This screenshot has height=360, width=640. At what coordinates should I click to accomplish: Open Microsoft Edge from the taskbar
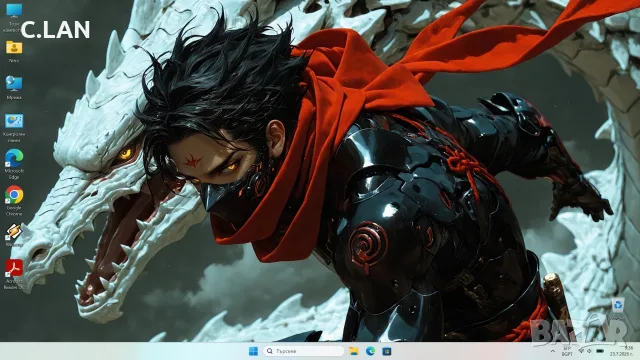pyautogui.click(x=370, y=351)
